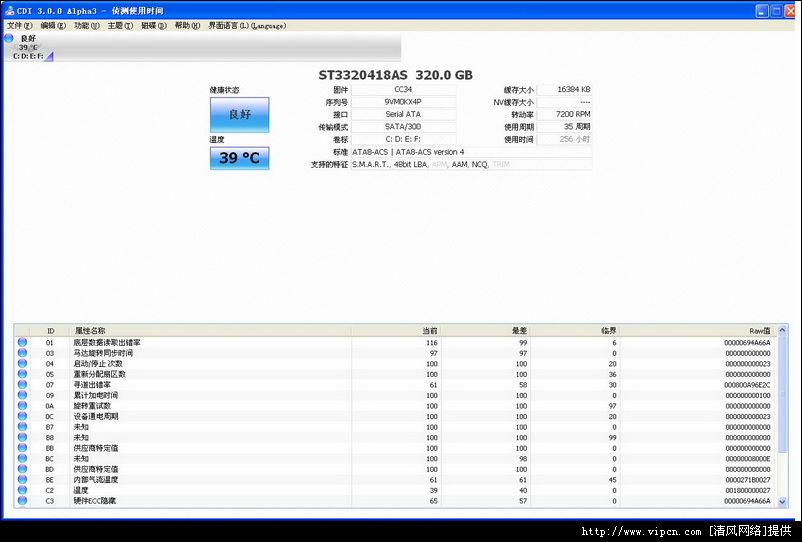Select the 内部气流温度 attribute row

[395, 480]
